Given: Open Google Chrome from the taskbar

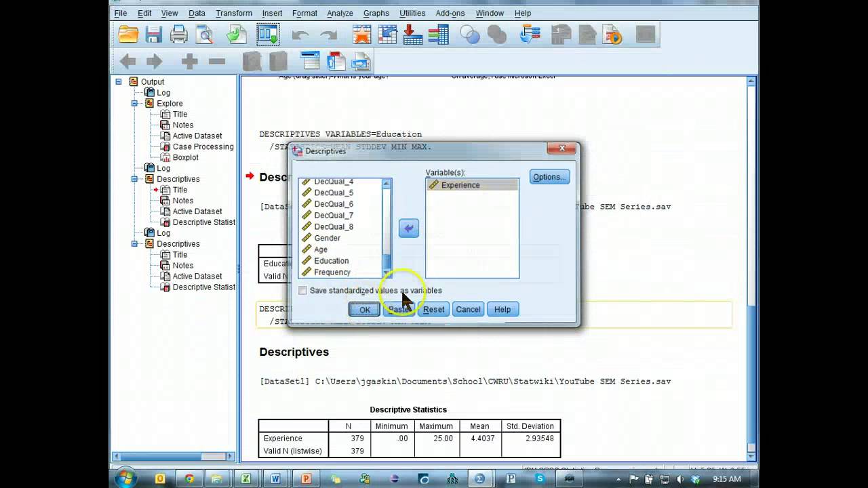Looking at the screenshot, I should tap(189, 479).
